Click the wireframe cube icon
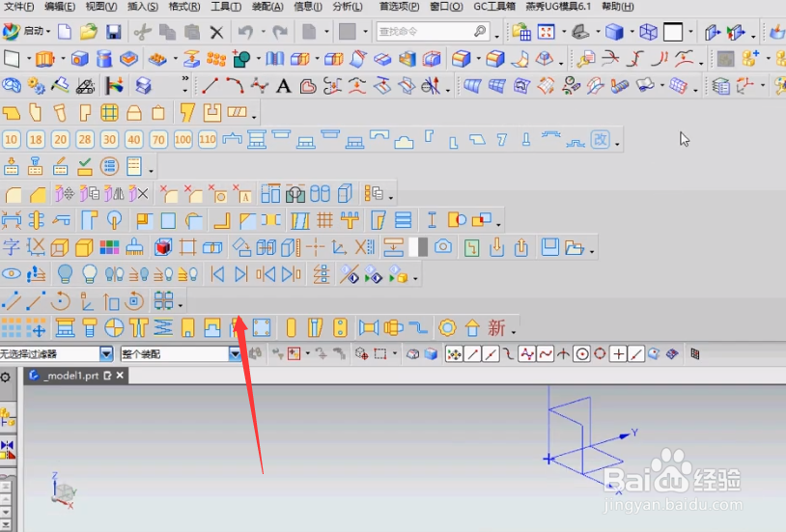786x532 pixels. click(x=648, y=32)
